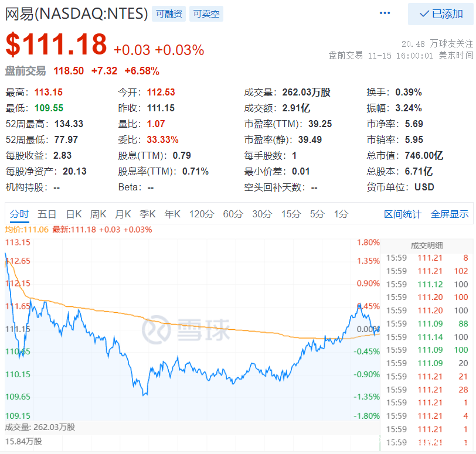Click the 均价:111.06 label above chart
The image size is (476, 454).
27,230
